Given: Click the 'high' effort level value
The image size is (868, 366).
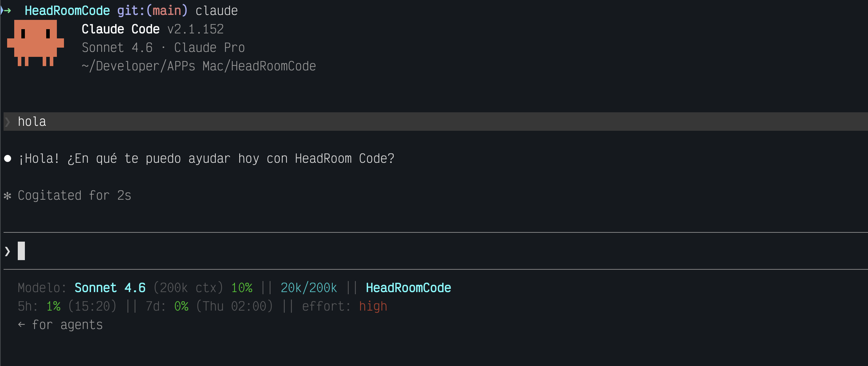Looking at the screenshot, I should pos(373,306).
